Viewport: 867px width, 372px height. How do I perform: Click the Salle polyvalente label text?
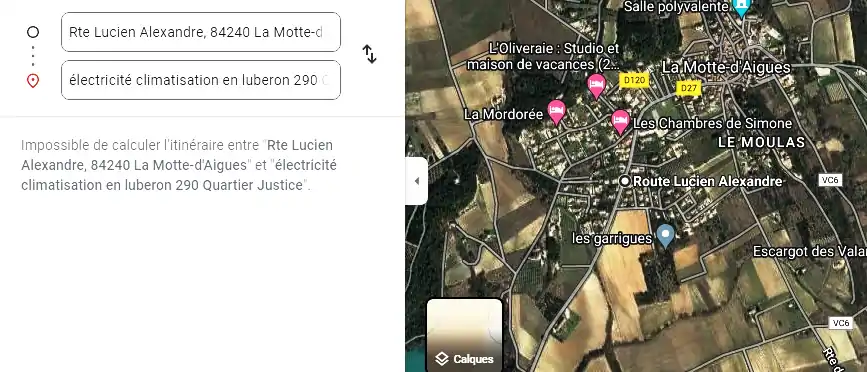[x=676, y=7]
